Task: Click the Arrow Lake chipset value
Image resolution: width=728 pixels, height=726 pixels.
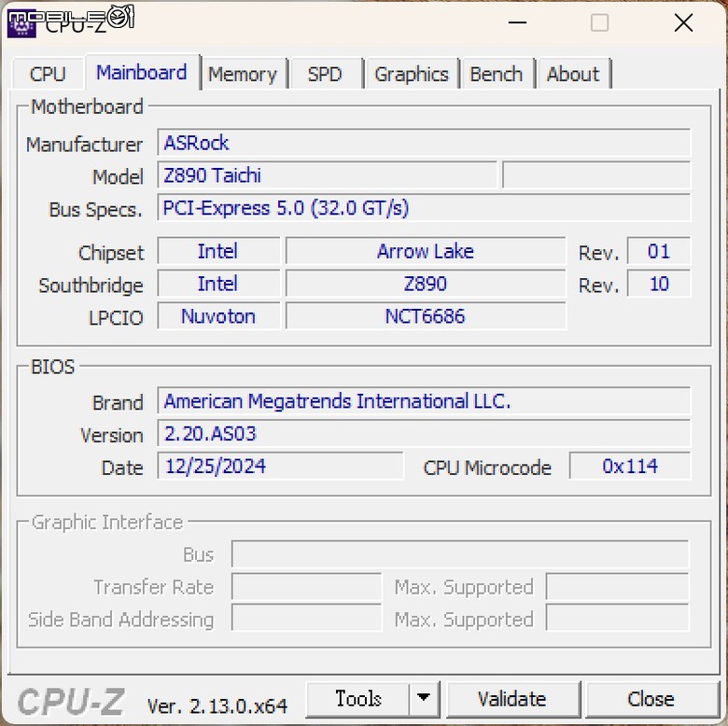Action: click(x=426, y=251)
